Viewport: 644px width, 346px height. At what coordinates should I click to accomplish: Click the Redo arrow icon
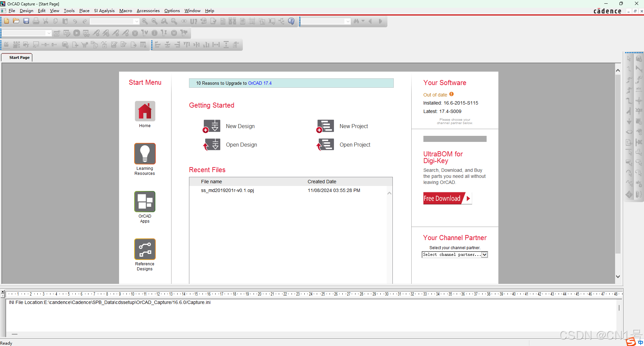(x=85, y=21)
